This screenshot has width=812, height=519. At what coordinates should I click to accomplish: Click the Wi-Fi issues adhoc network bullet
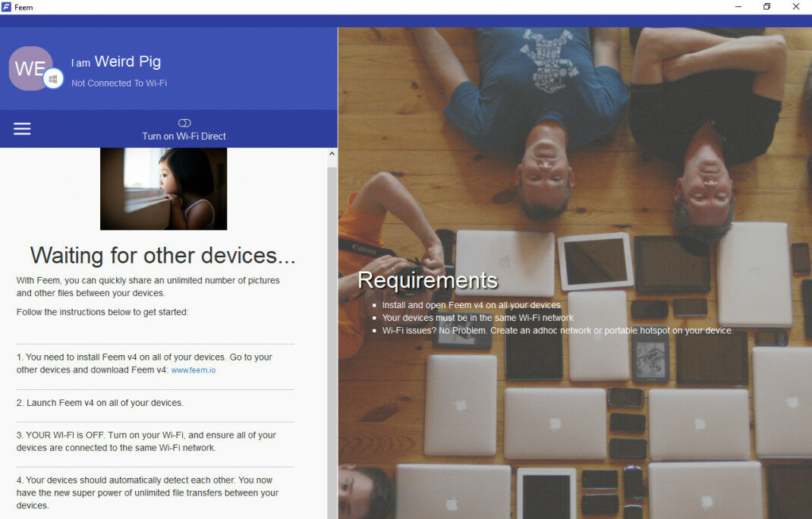557,331
